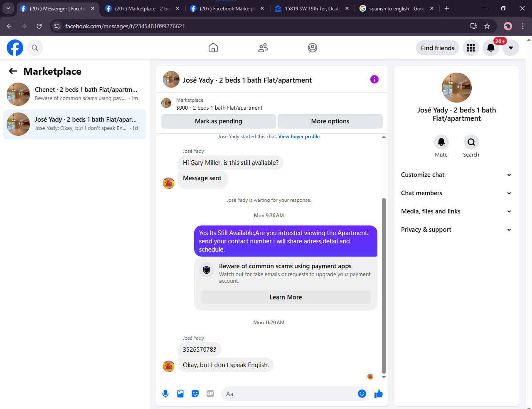The height and width of the screenshot is (409, 532).
Task: Close the spanish to english tab
Action: 432,8
